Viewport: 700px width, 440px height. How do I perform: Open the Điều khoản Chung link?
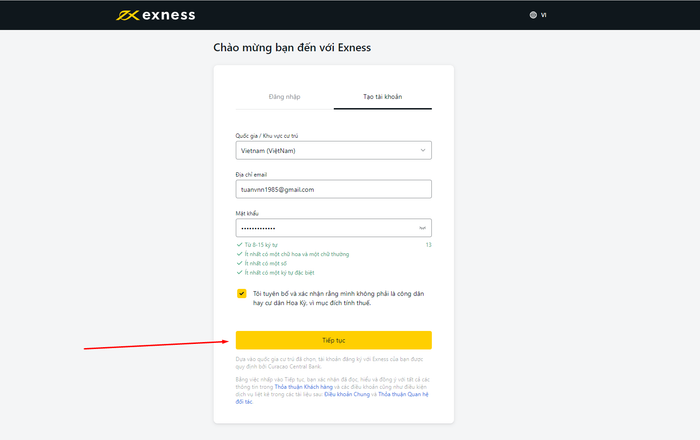(x=347, y=394)
